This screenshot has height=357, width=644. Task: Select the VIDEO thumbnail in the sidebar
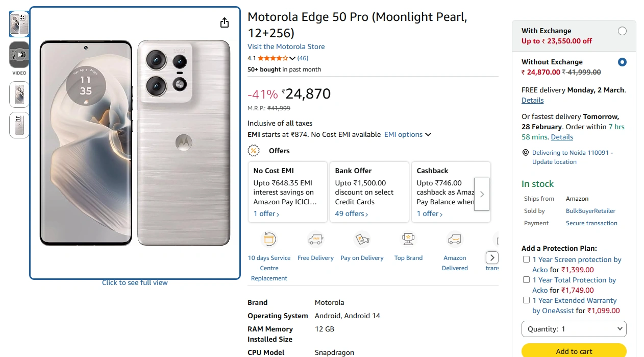pyautogui.click(x=19, y=55)
